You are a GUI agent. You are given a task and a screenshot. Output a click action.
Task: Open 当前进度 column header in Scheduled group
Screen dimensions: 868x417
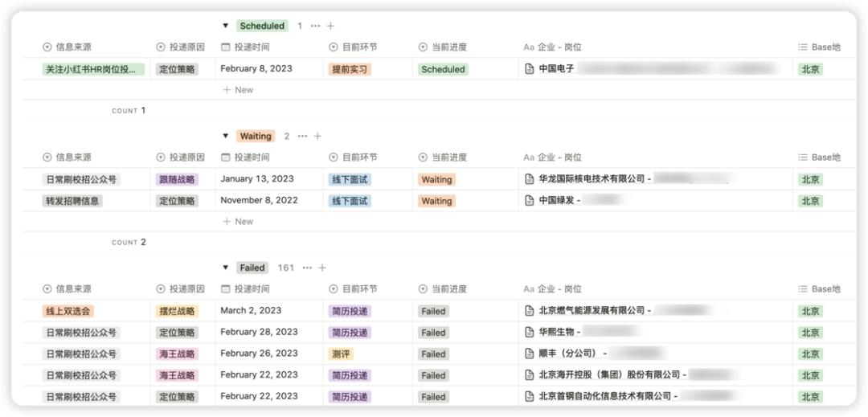[442, 47]
